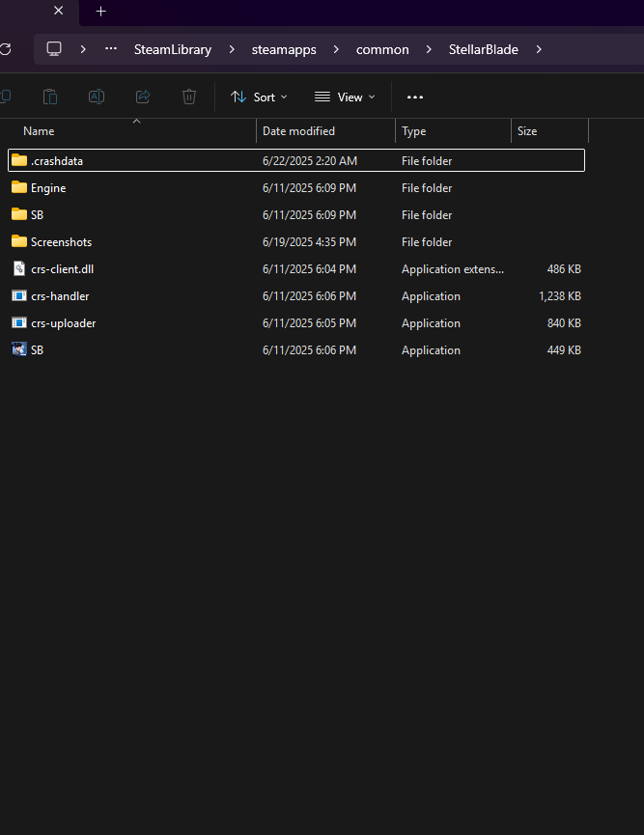Click the Paste toolbar icon
Viewport: 644px width, 835px height.
coord(50,97)
